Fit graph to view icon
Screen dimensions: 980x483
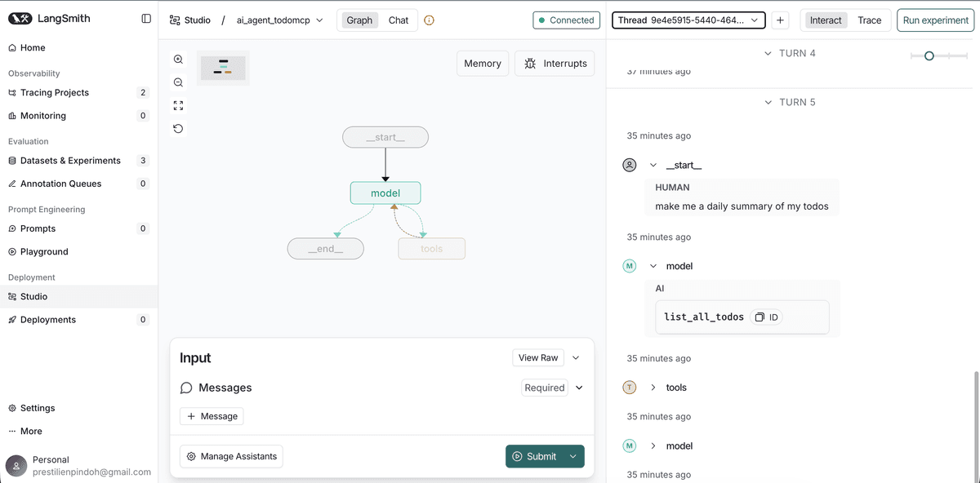[178, 105]
